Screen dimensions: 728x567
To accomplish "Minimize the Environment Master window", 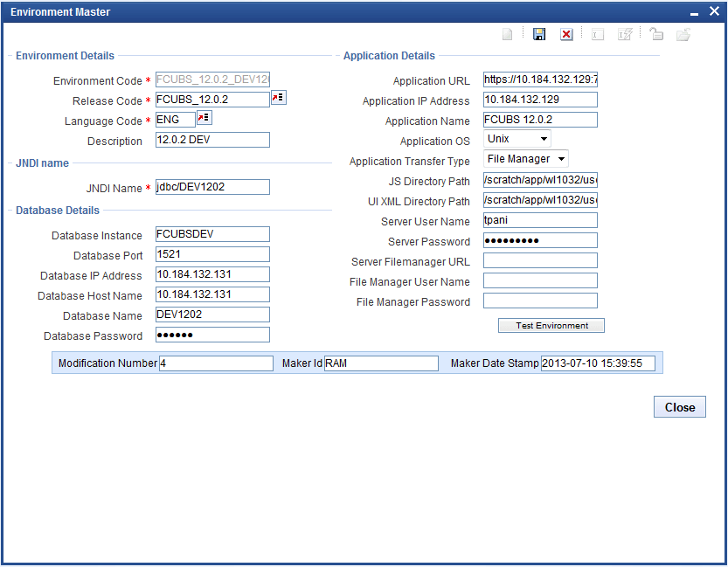I will pos(694,13).
